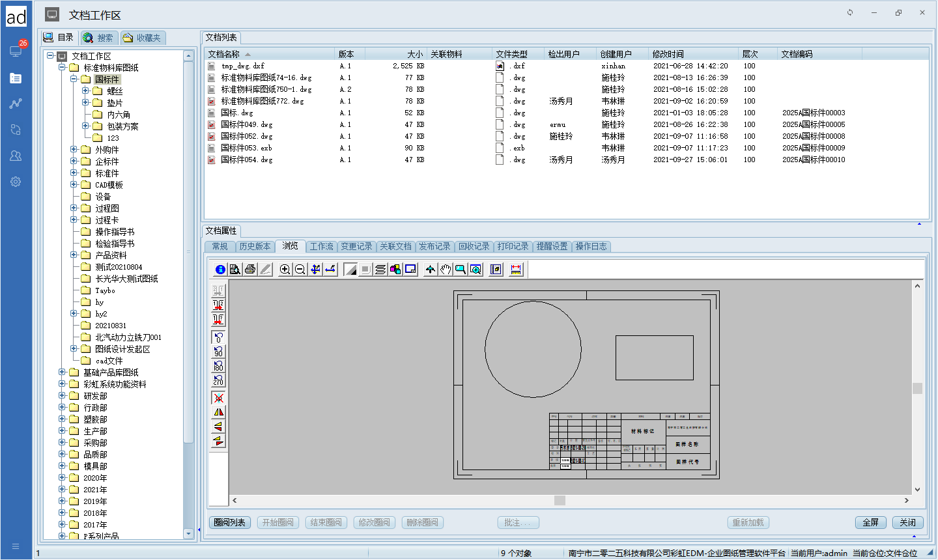Viewport: 938px width, 560px height.
Task: Collapse the 国标件 folder node
Action: [74, 79]
